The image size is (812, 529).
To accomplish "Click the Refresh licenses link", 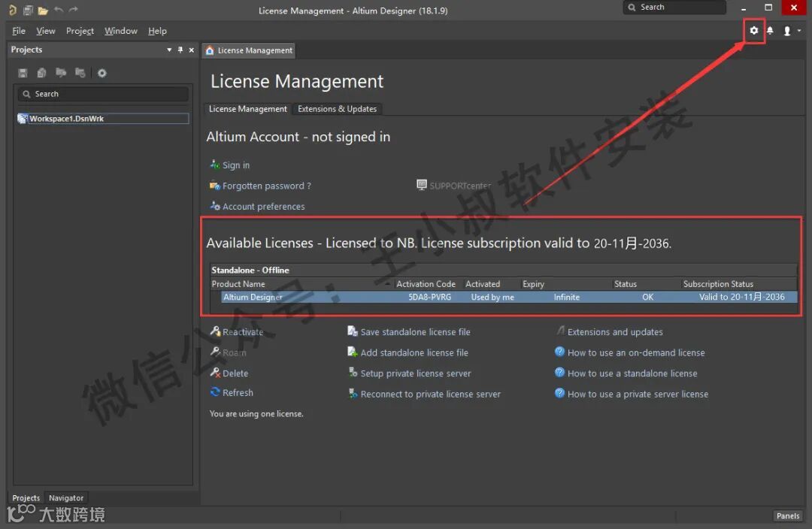I will click(232, 392).
